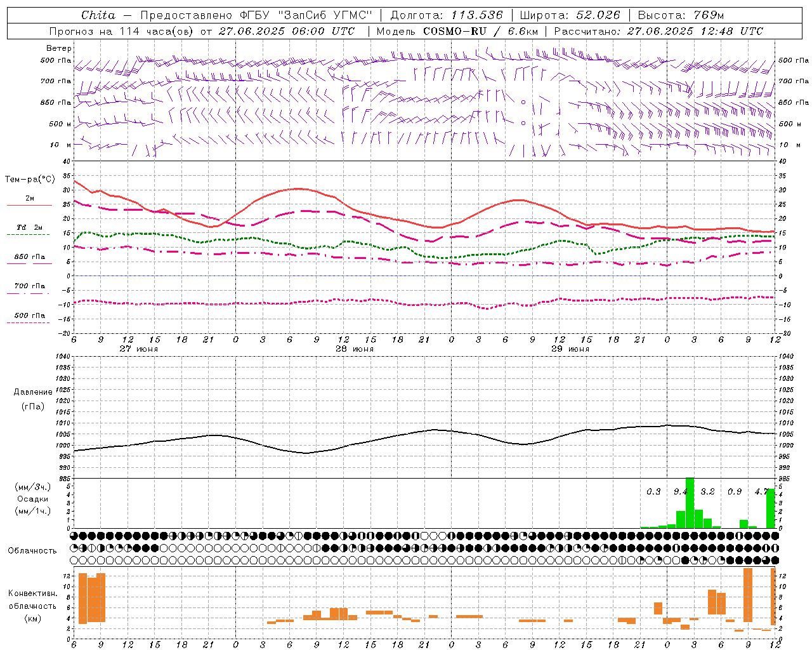This screenshot has width=812, height=650.
Task: Click the "Тем-ра(°C)" temperature panel label
Action: [30, 180]
